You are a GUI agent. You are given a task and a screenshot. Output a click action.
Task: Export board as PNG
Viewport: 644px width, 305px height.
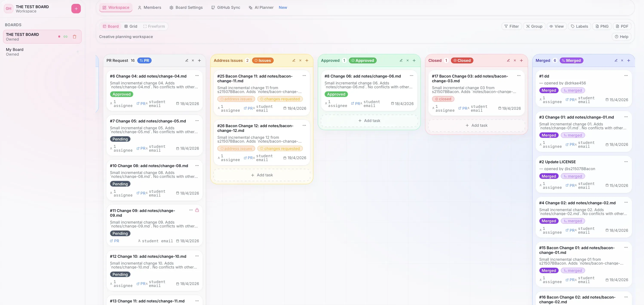602,26
